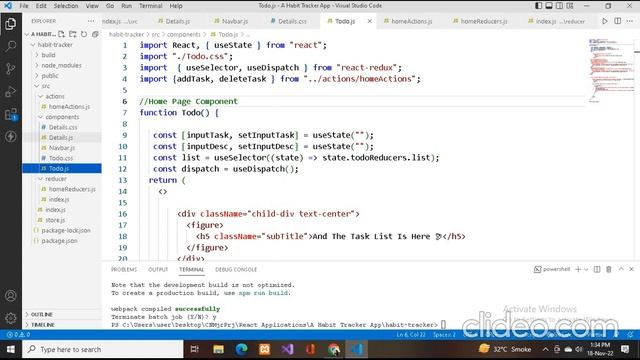Click the Run Code play icon
The image size is (640, 360).
(x=605, y=21)
